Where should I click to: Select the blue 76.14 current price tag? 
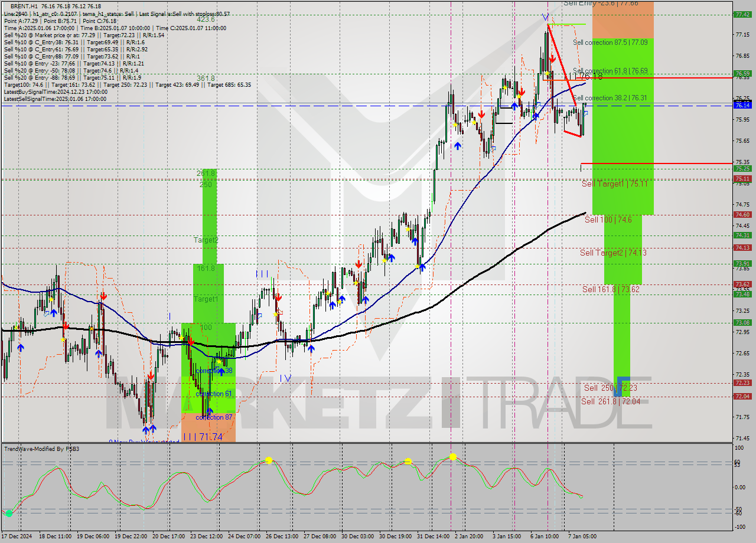[742, 105]
